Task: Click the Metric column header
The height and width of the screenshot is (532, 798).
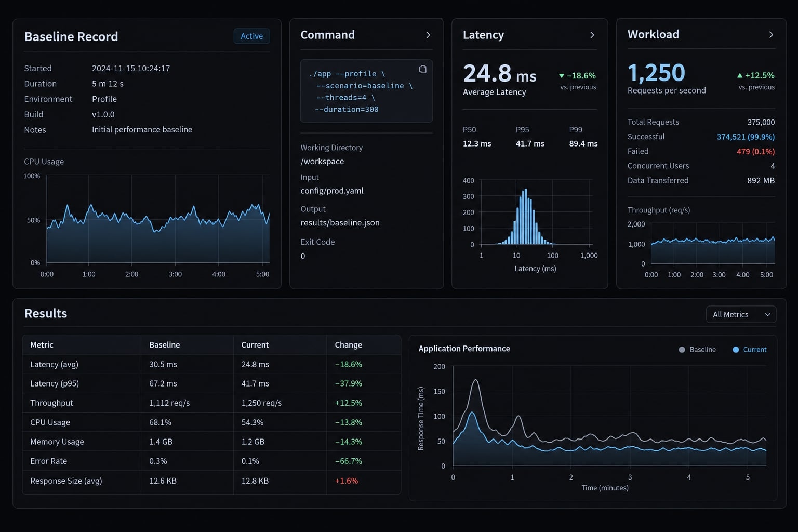Action: pos(82,345)
